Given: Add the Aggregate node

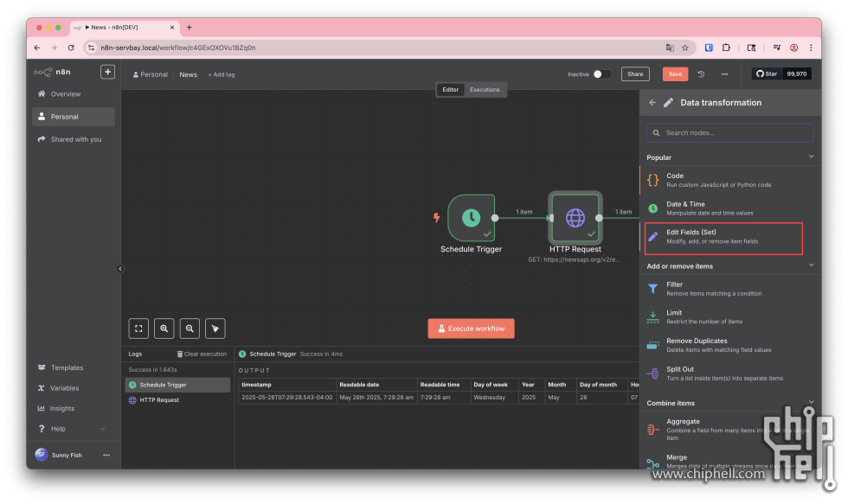Looking at the screenshot, I should pos(730,430).
